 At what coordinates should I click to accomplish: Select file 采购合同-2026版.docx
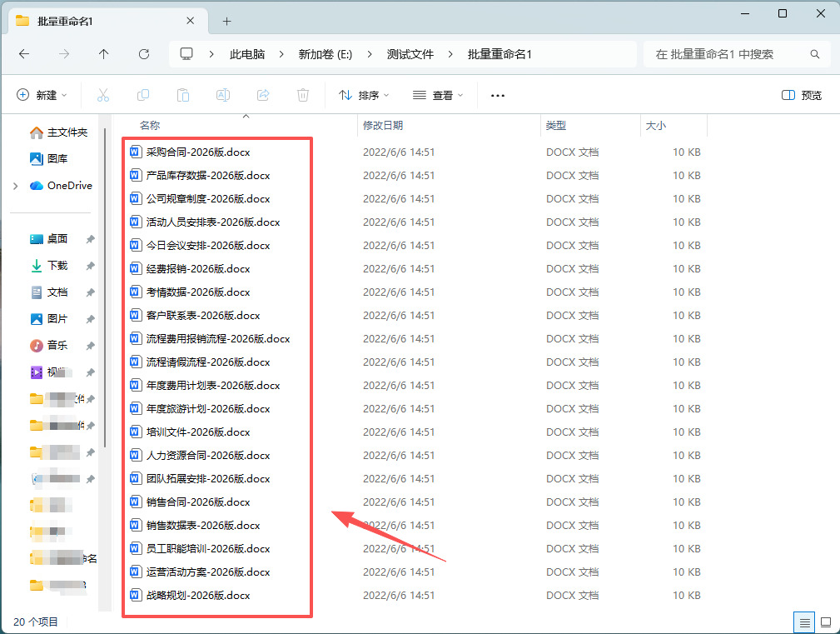[x=197, y=152]
